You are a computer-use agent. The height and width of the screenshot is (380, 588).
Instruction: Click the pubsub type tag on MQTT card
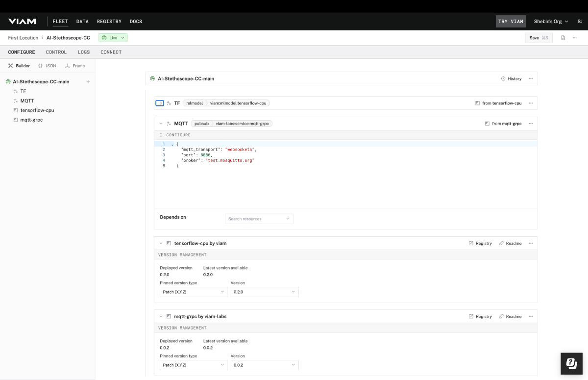tap(201, 124)
